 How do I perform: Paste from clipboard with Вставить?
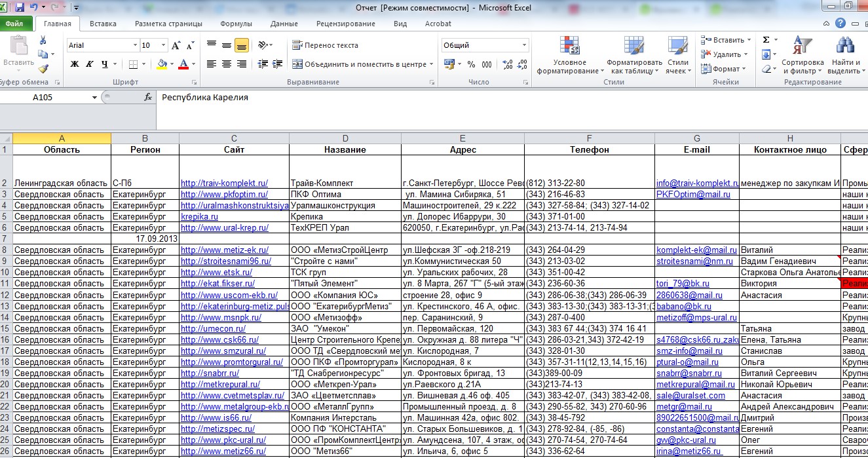coord(18,52)
